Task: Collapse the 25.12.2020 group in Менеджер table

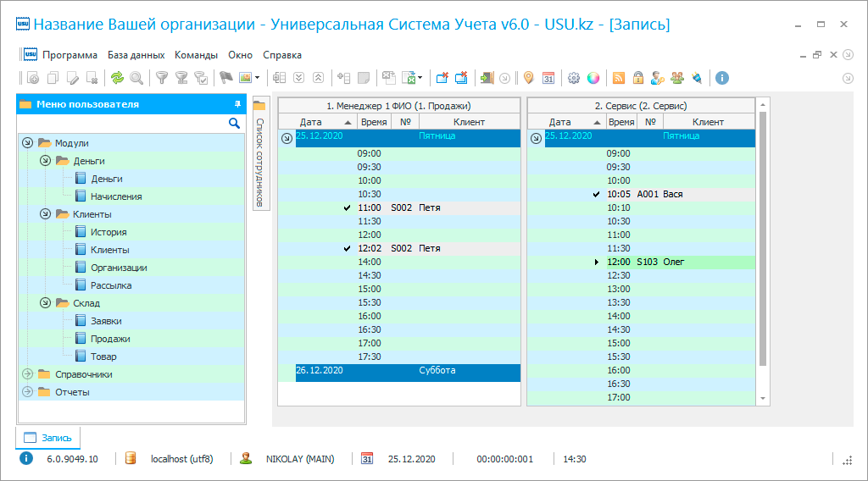Action: click(287, 138)
